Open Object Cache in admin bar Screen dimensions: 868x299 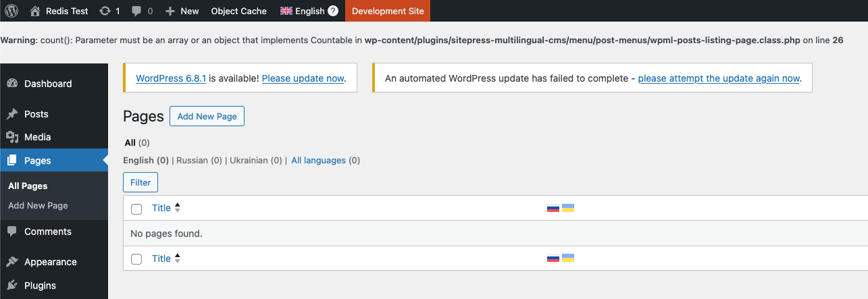[238, 11]
